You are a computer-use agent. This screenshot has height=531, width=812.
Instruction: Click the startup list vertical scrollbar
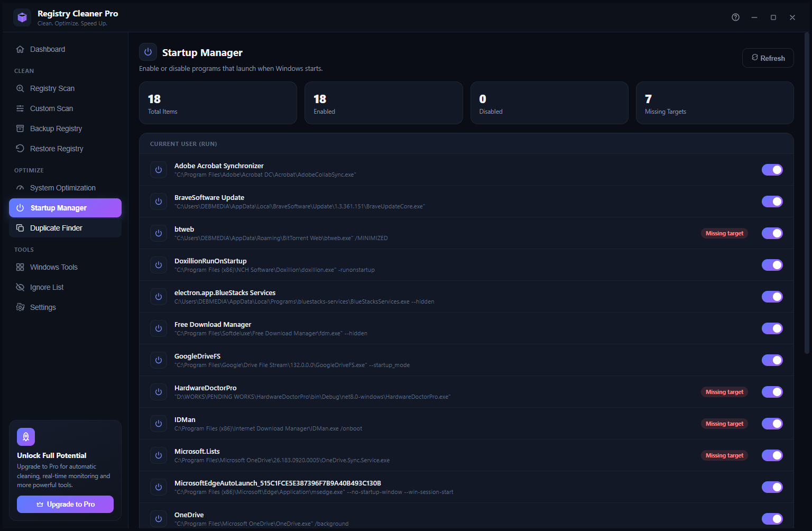click(807, 193)
